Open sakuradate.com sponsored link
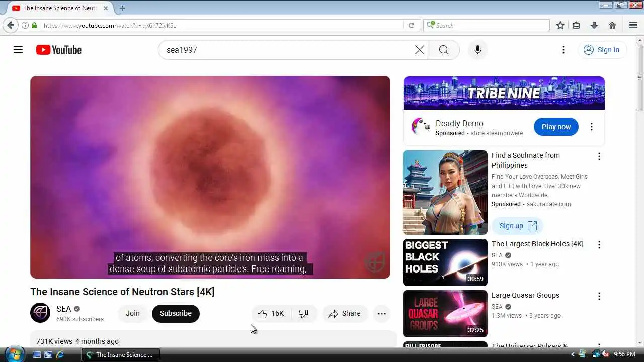 [548, 204]
